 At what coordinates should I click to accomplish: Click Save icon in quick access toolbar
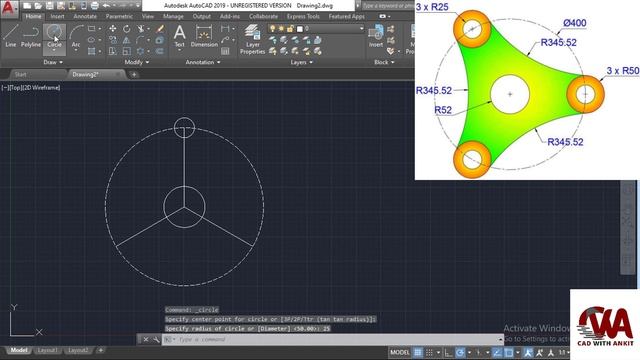[49, 6]
